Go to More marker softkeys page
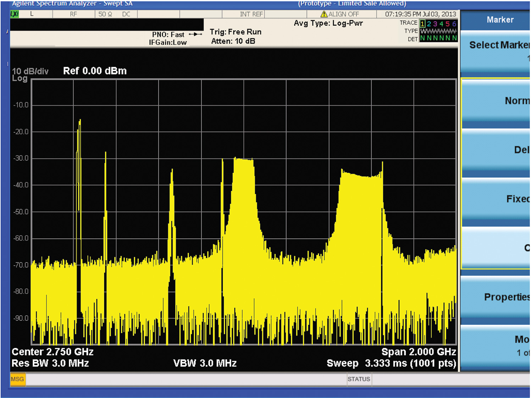Screen dimensions: 532x398 click(496, 345)
